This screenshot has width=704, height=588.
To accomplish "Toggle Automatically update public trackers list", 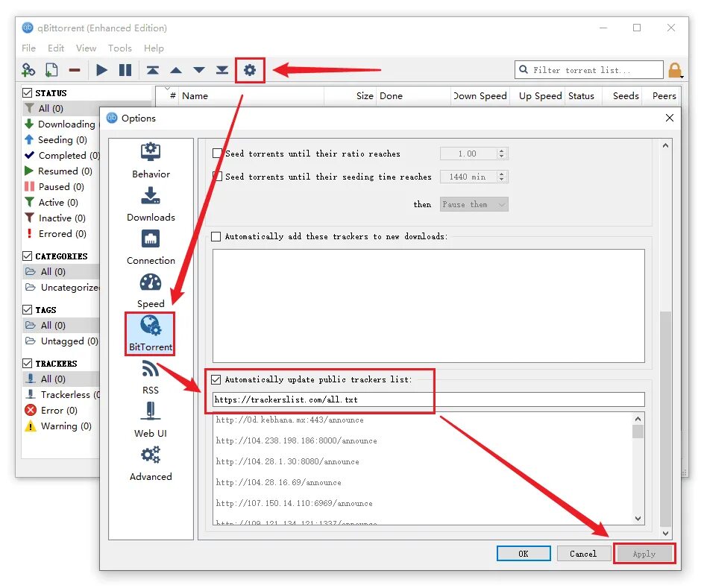I will 216,379.
